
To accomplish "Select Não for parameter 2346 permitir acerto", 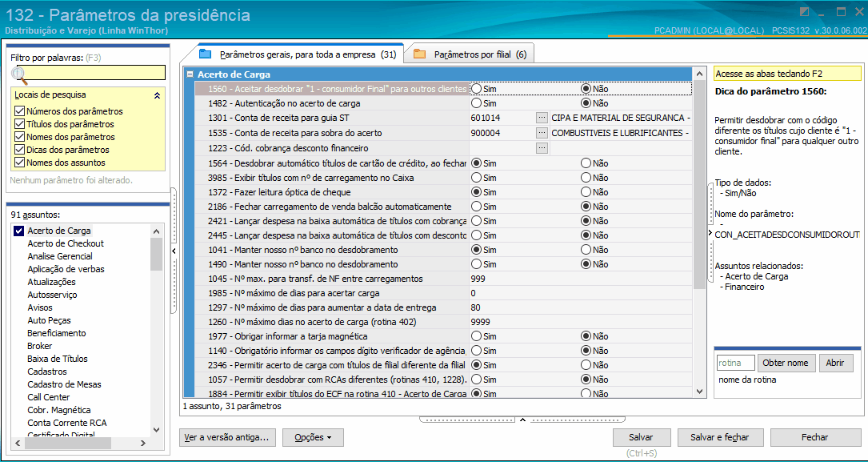I will 586,365.
